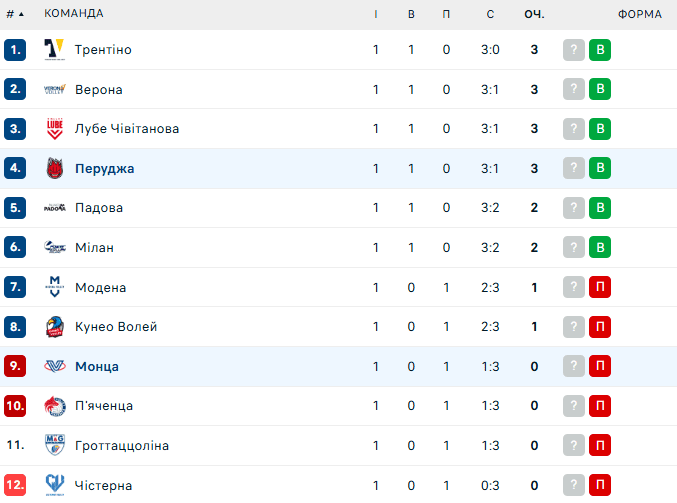Sort standings by ОЧ. points column
The image size is (677, 503).
pyautogui.click(x=534, y=14)
